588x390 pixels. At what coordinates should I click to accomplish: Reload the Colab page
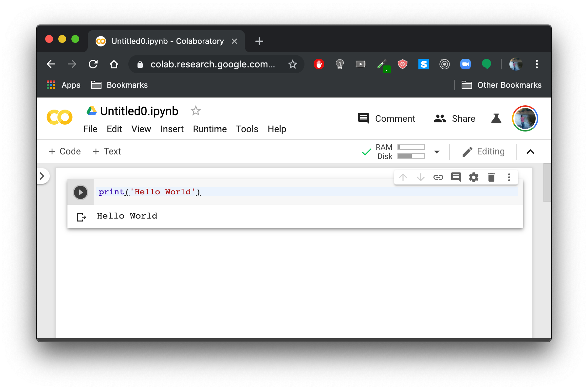point(93,64)
